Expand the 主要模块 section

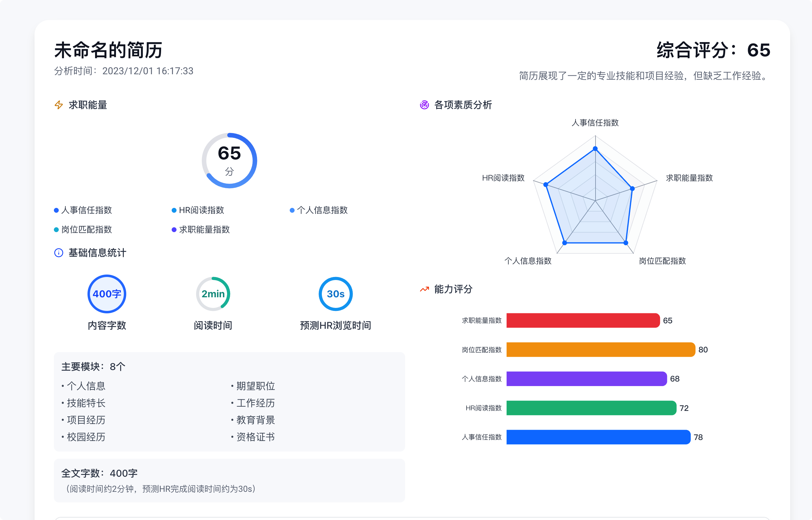point(92,366)
